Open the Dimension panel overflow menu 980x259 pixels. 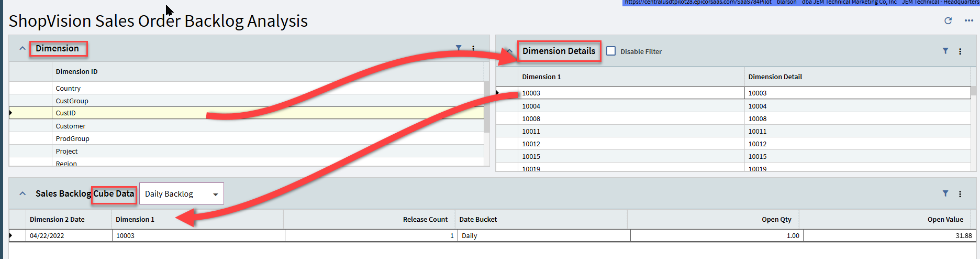(x=473, y=48)
